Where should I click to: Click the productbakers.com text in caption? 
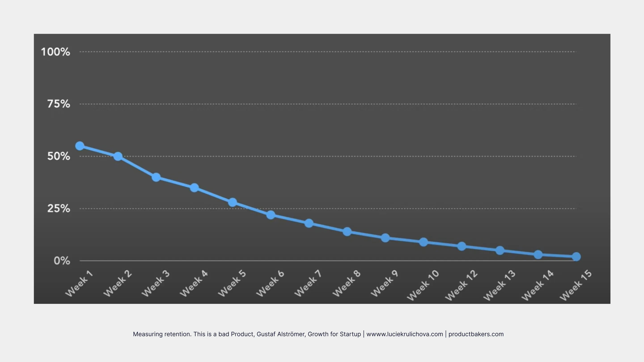476,334
